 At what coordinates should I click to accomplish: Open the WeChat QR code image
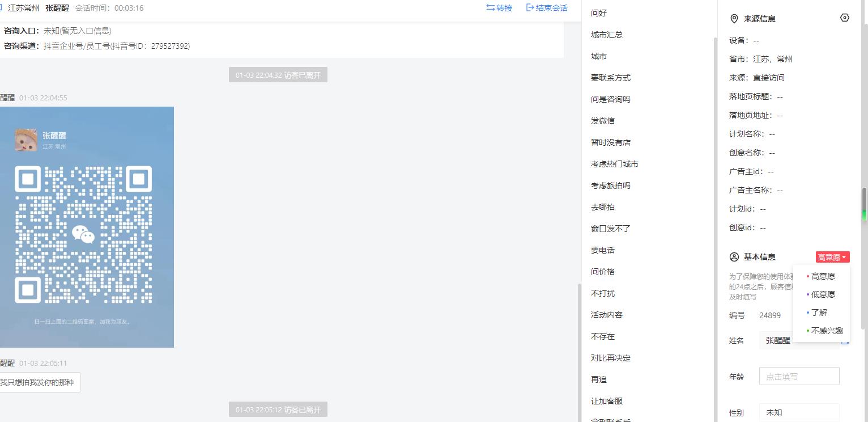click(x=87, y=227)
